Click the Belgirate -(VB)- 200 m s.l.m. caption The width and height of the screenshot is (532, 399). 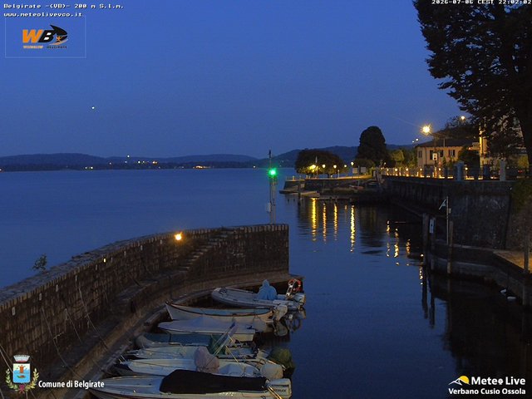63,6
